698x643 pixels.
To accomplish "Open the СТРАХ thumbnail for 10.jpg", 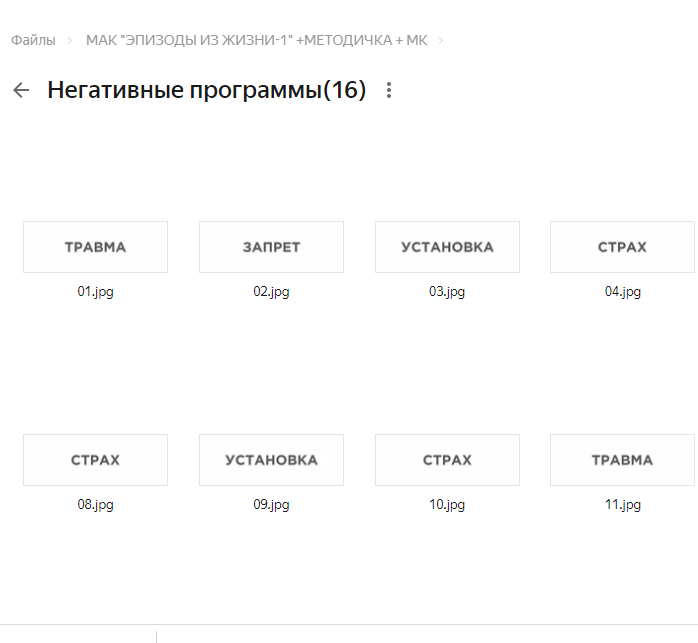I will click(x=447, y=460).
